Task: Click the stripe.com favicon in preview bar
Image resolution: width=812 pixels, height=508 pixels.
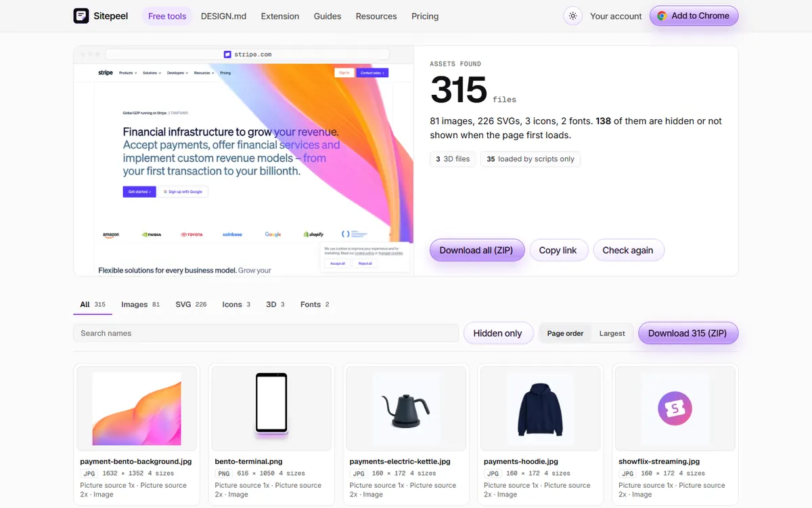Action: pos(227,54)
